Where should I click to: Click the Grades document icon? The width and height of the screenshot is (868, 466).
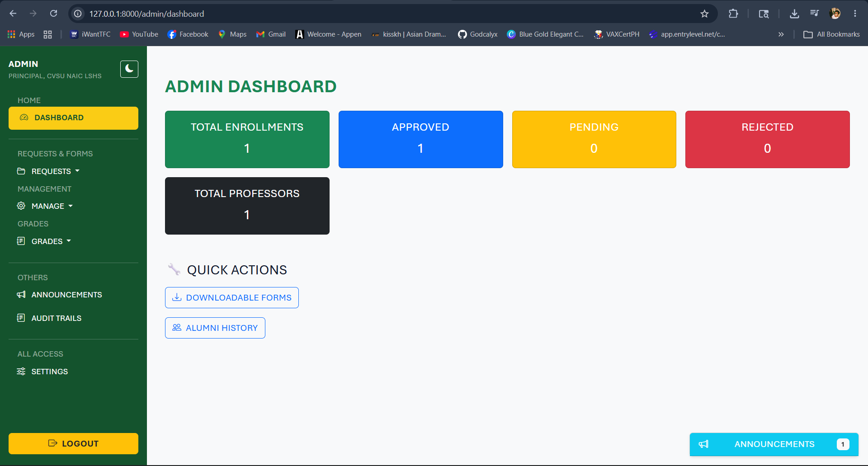pos(21,241)
